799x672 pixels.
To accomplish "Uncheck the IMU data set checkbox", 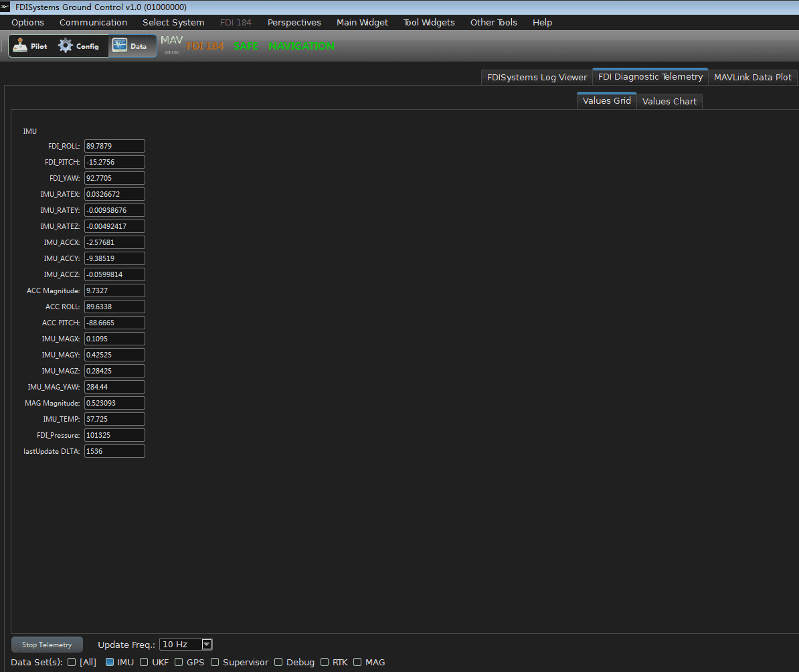I will coord(110,663).
